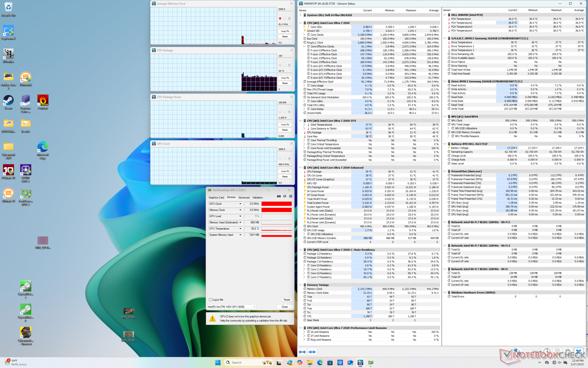Screen dimensions: 588x368
Task: Click the GPU-Z screenshot camera icon
Action: (x=279, y=196)
